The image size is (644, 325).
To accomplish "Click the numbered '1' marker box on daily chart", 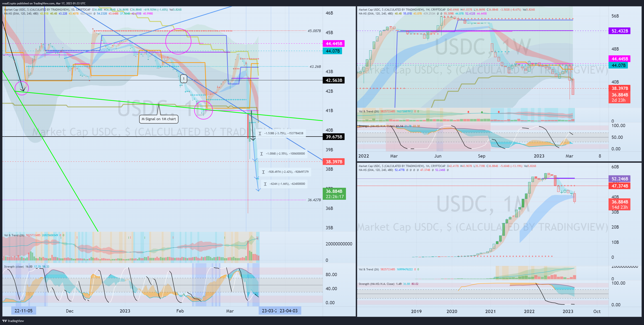I will [184, 79].
